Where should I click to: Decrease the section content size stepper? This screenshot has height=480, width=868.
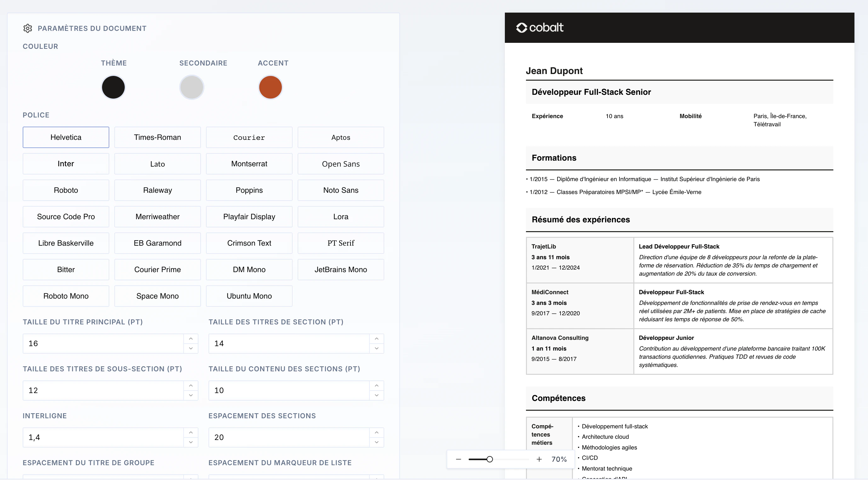tap(377, 395)
